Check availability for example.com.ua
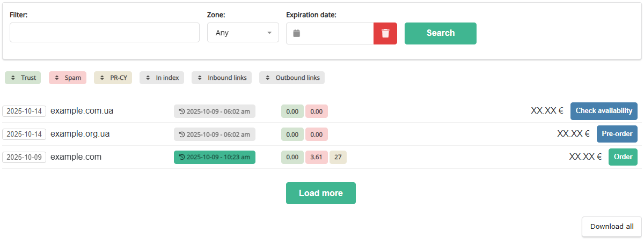 (604, 111)
